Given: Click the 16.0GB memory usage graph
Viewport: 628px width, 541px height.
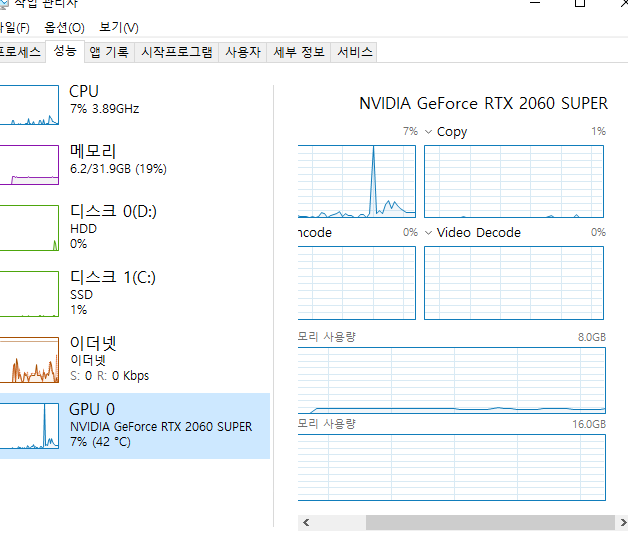Looking at the screenshot, I should [x=452, y=467].
